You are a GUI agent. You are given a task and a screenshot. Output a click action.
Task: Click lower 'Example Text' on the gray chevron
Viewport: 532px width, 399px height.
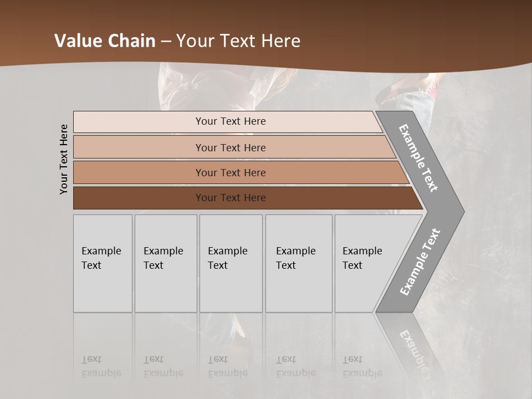pos(420,262)
